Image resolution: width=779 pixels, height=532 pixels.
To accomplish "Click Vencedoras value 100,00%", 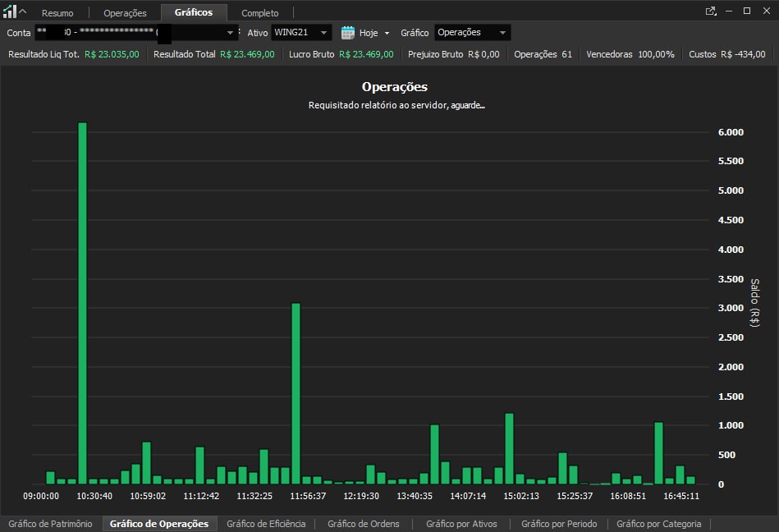I will click(x=657, y=54).
